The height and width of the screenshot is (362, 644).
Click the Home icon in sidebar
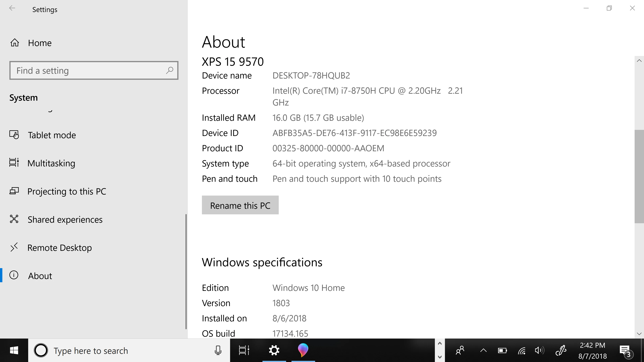tap(14, 43)
